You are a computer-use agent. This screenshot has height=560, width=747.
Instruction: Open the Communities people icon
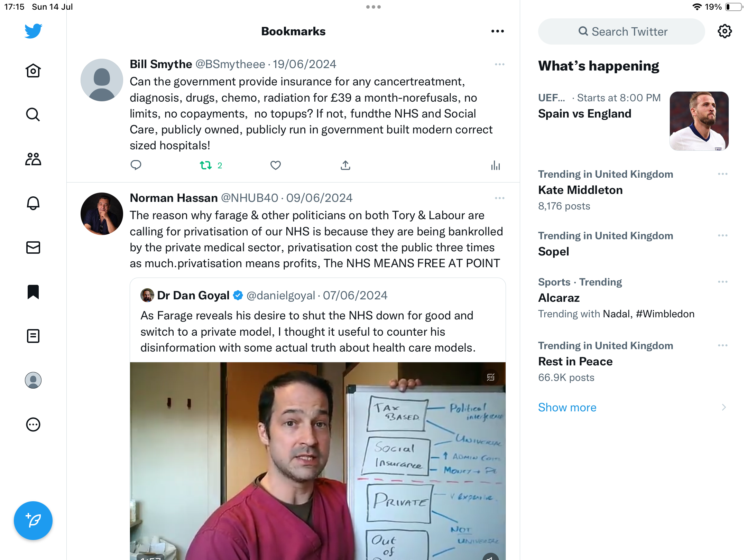[x=33, y=159]
